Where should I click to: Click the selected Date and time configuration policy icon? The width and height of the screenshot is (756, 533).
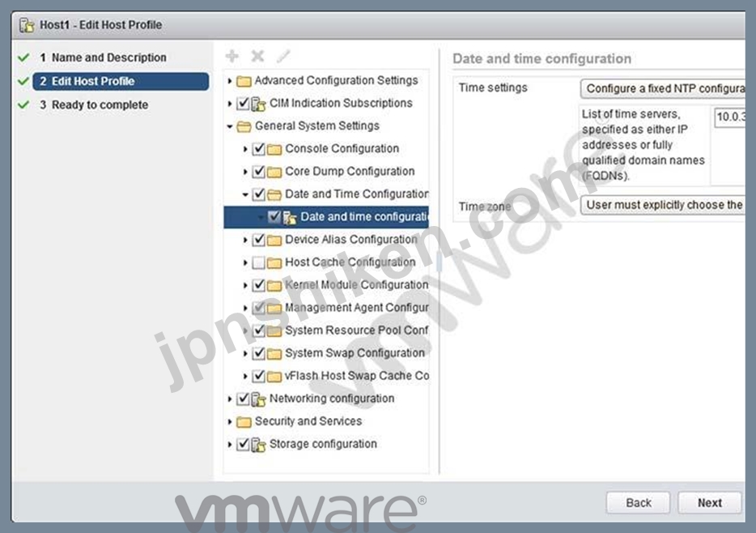pos(289,218)
